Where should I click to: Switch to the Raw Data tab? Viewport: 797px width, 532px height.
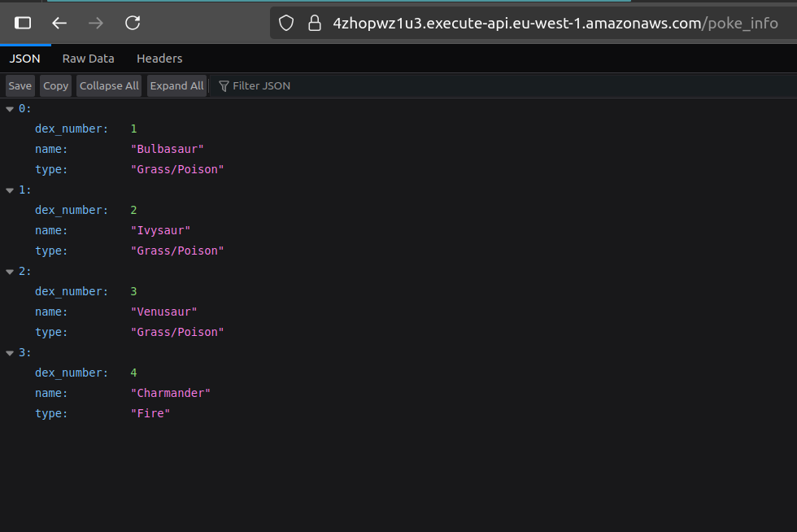pos(89,59)
